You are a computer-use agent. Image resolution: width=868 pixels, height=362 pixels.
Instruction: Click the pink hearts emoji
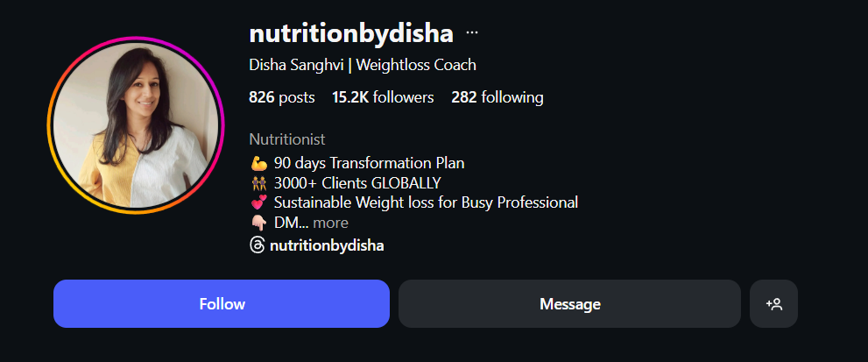(258, 203)
